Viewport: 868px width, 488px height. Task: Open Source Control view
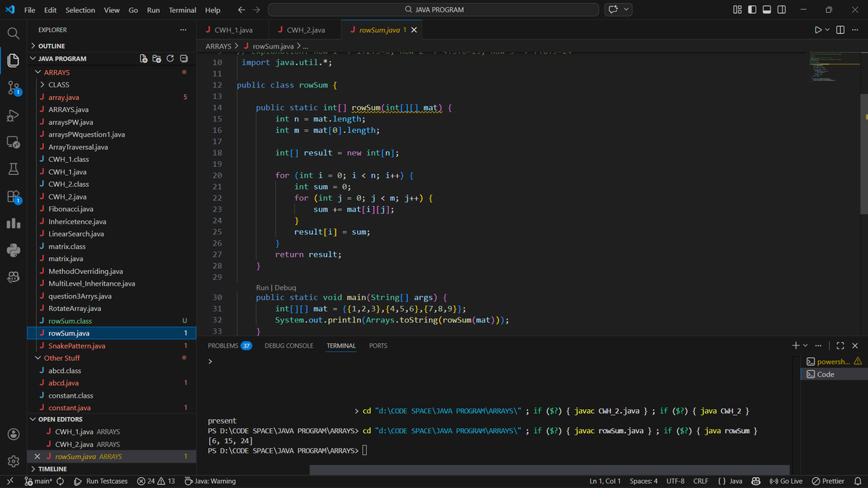tap(13, 88)
